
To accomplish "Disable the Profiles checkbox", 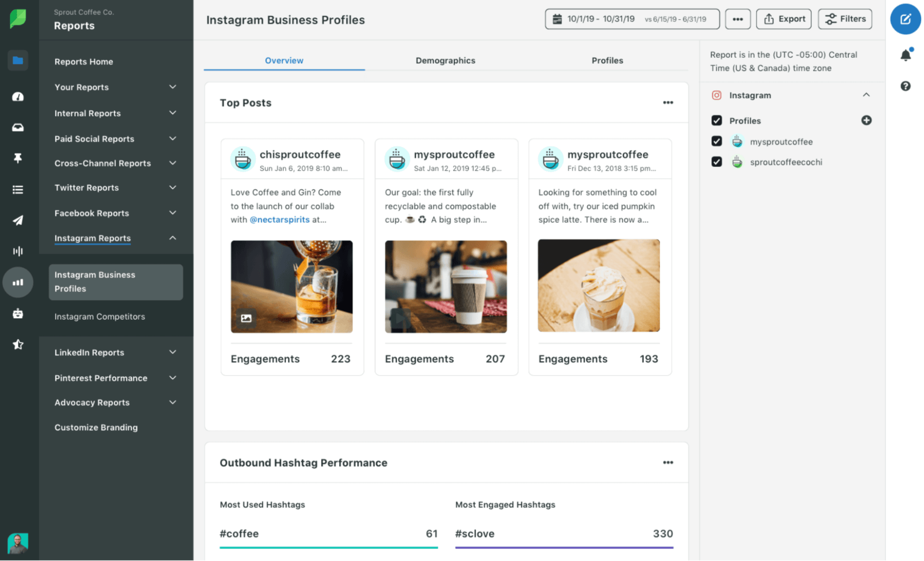I will (x=716, y=120).
